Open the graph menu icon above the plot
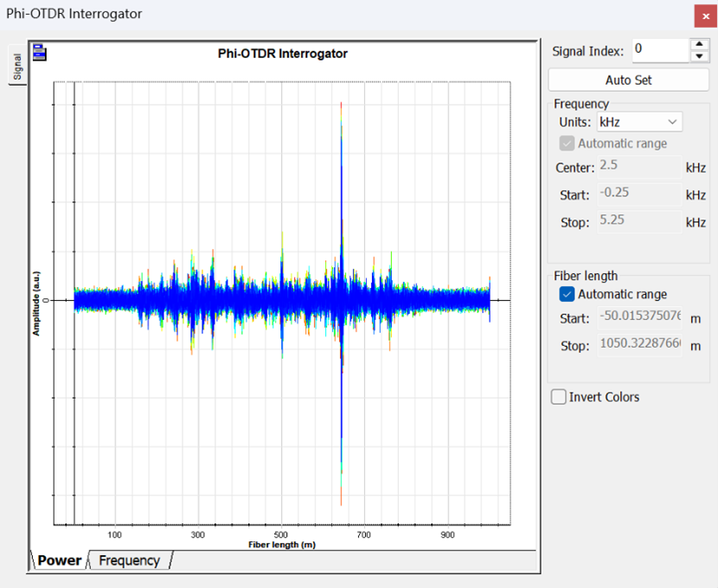Viewport: 718px width, 588px height. (x=39, y=54)
